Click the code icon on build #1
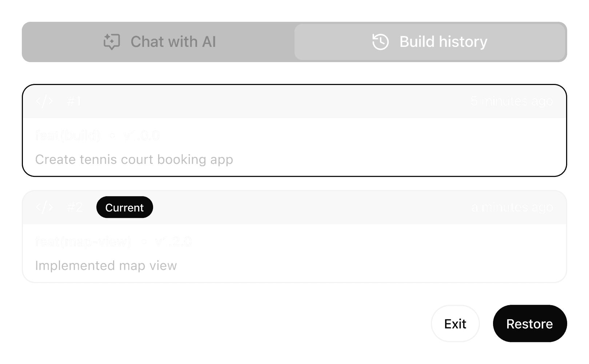Image resolution: width=589 pixels, height=364 pixels. 44,101
